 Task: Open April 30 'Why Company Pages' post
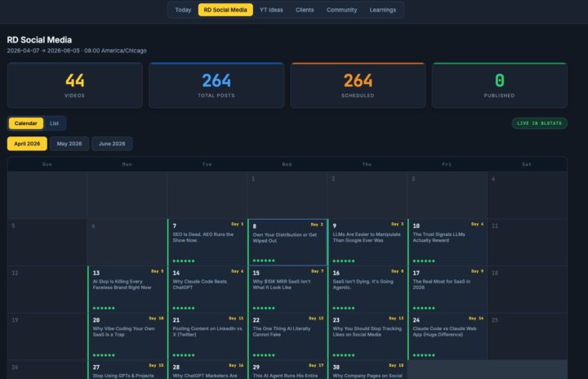coord(367,370)
